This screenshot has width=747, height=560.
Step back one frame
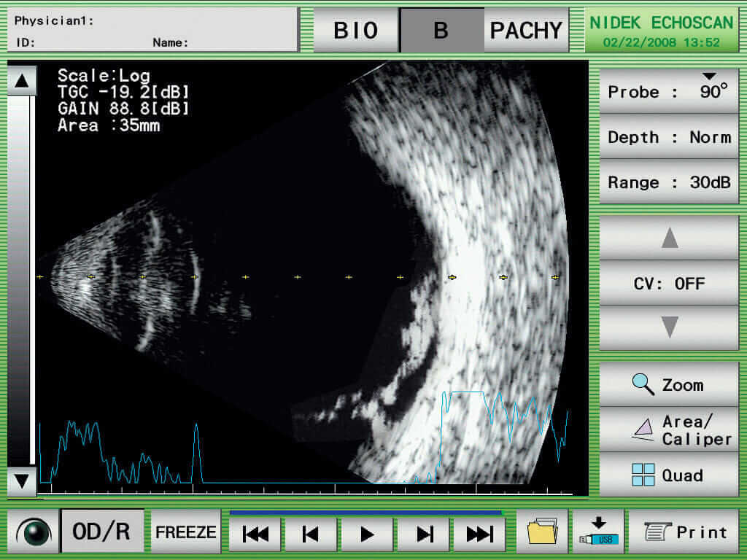(311, 534)
